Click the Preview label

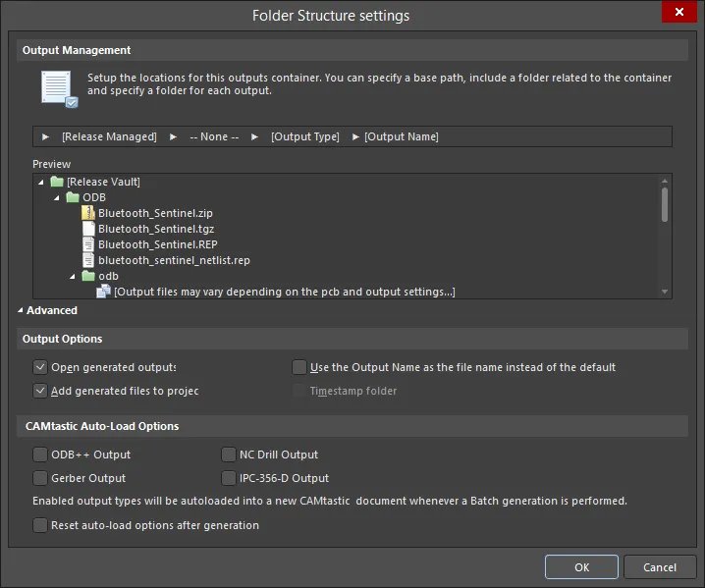point(51,164)
